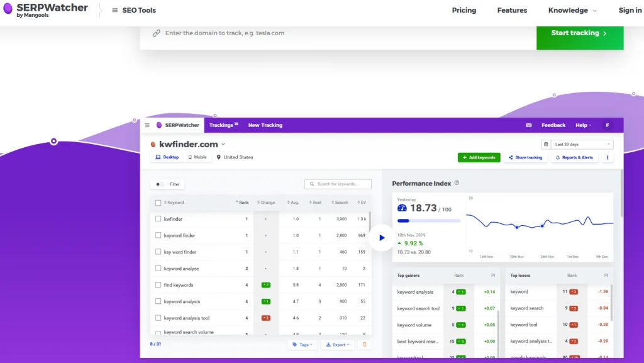
Task: Expand the Last 30 days date dropdown
Action: click(x=577, y=144)
